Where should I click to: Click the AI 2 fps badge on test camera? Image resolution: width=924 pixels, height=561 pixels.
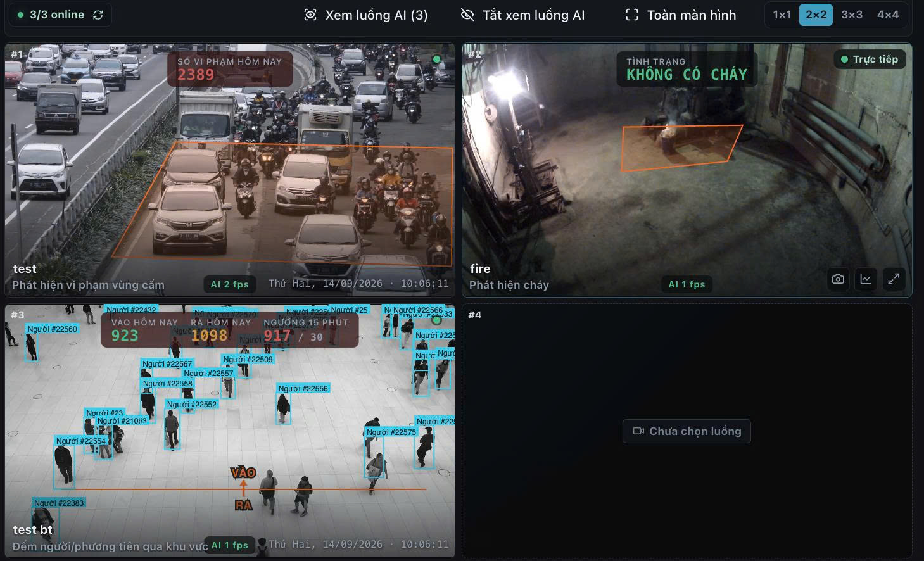point(230,284)
